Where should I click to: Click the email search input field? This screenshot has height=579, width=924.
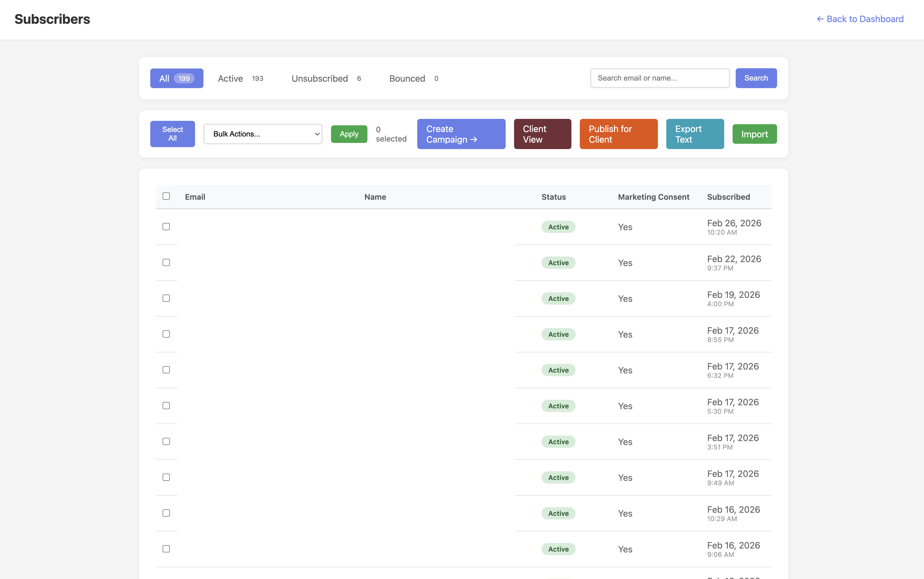coord(659,78)
